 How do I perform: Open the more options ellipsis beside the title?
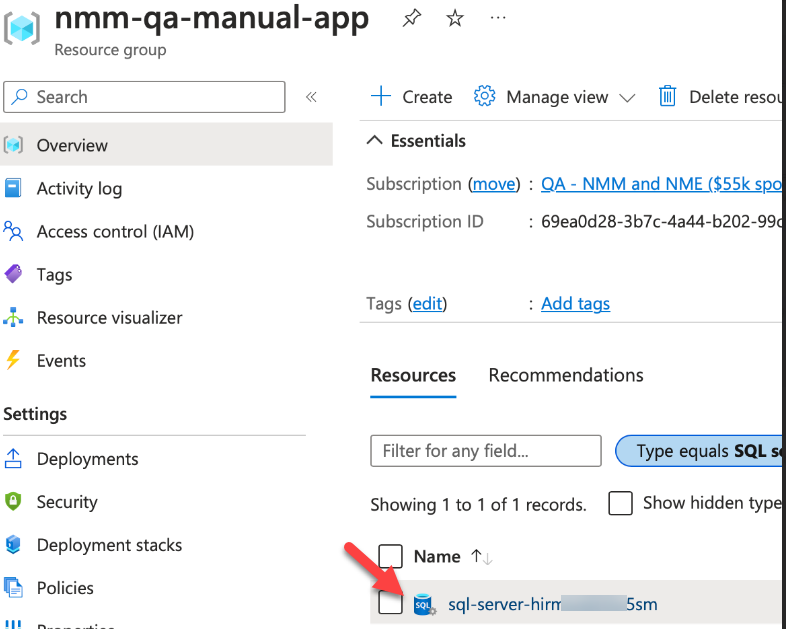point(498,19)
